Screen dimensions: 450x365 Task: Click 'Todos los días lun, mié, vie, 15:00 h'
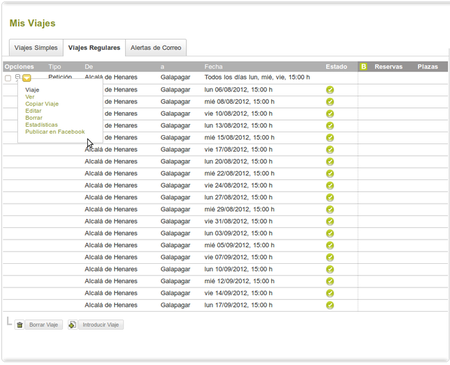coord(257,77)
